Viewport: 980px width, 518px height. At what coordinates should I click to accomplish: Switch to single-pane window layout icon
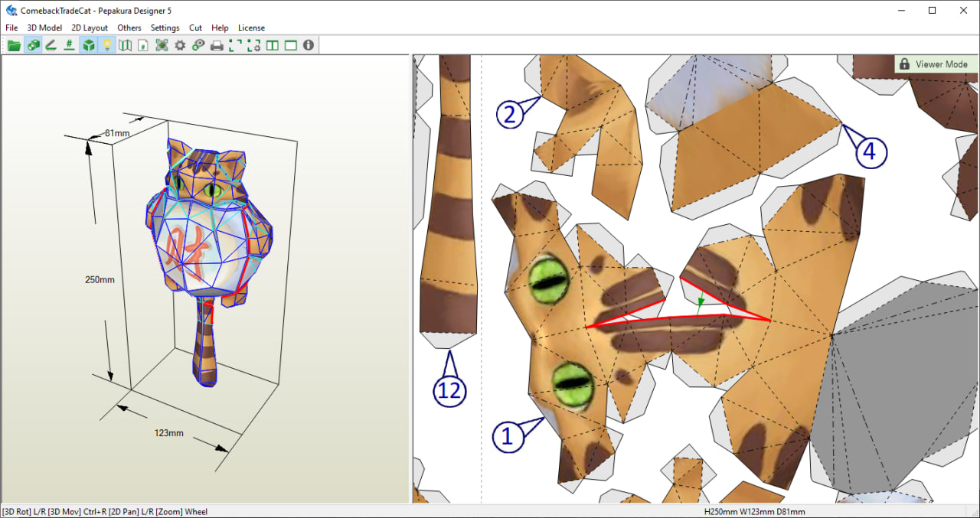[x=290, y=45]
